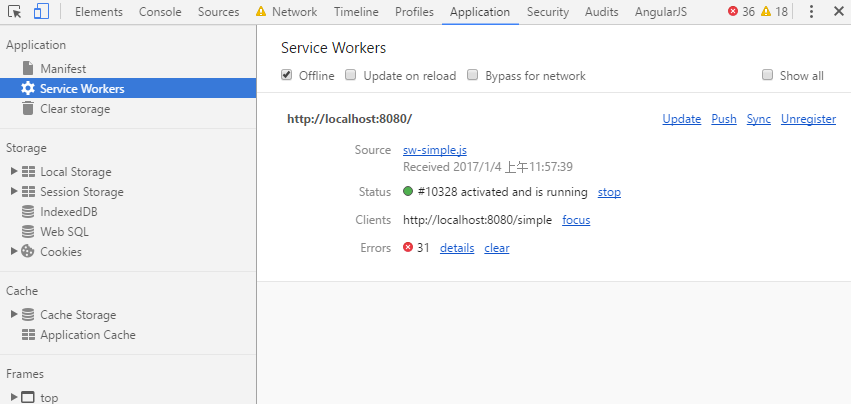This screenshot has width=851, height=404.
Task: Click the Manifest file icon
Action: pyautogui.click(x=28, y=68)
